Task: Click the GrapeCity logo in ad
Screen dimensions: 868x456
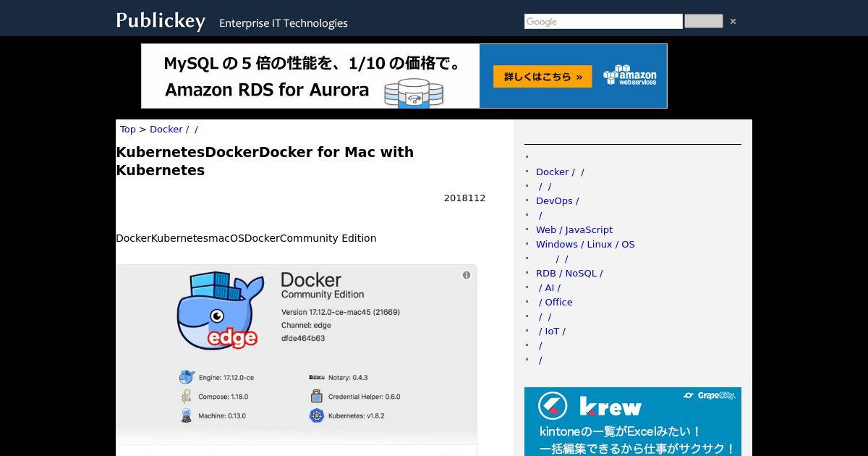Action: (709, 396)
